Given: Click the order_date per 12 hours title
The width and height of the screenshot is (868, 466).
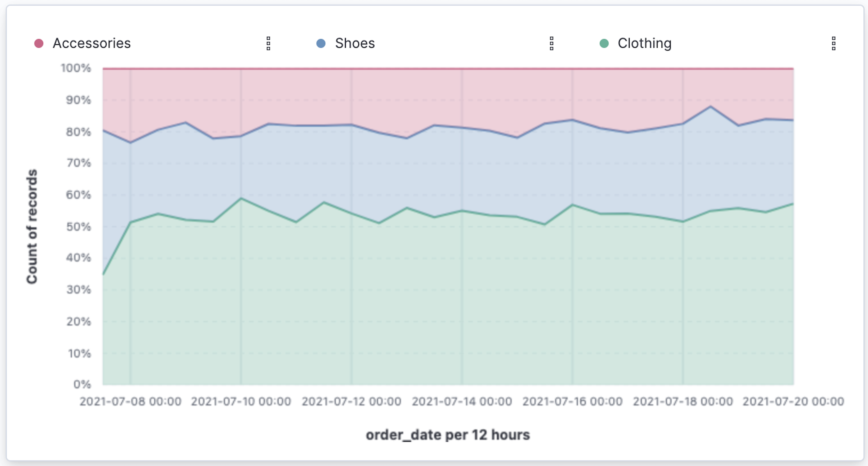Looking at the screenshot, I should [x=447, y=435].
